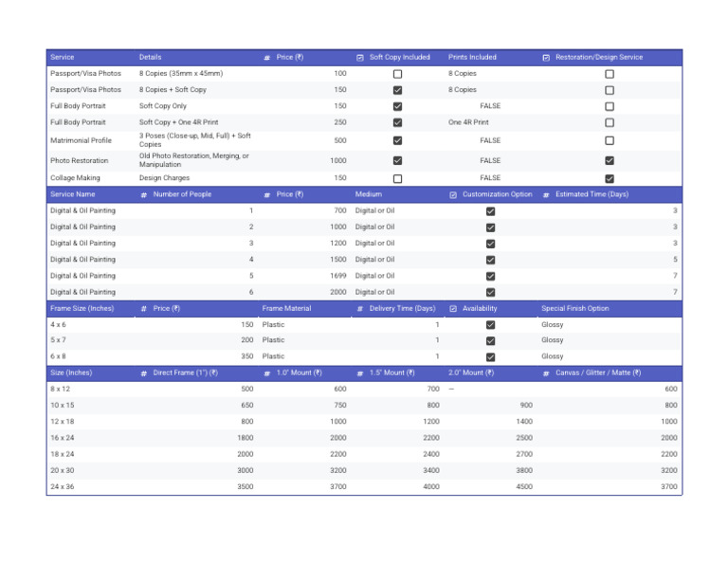
Task: Toggle Availability for the 4 x 6 frame
Action: coord(490,325)
